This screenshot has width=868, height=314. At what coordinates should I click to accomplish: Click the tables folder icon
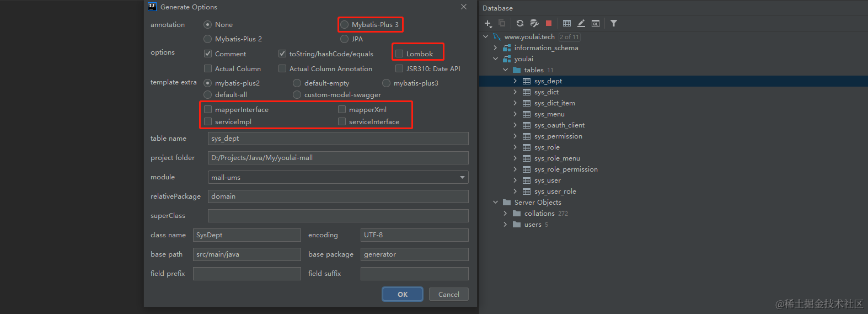click(x=517, y=70)
